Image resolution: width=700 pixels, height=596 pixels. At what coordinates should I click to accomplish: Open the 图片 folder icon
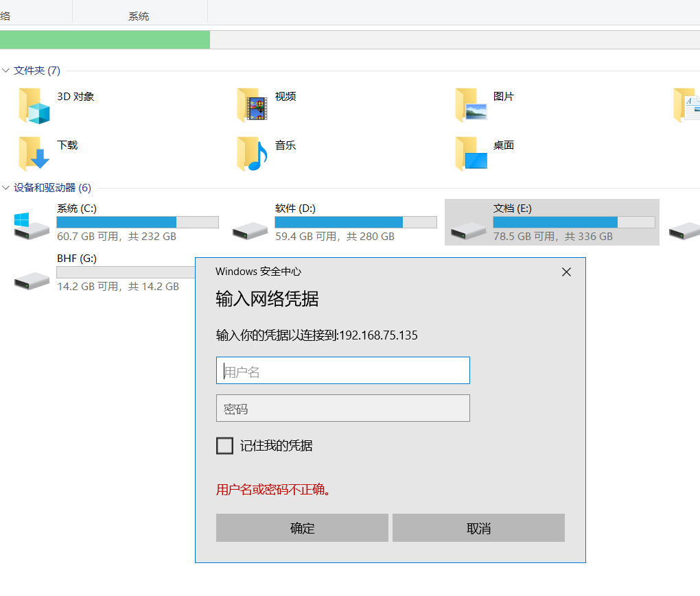471,106
